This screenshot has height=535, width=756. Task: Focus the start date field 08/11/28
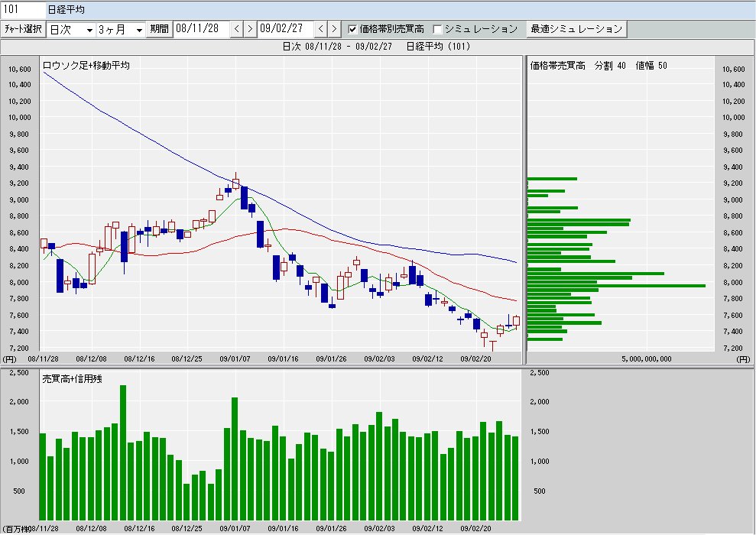point(201,29)
